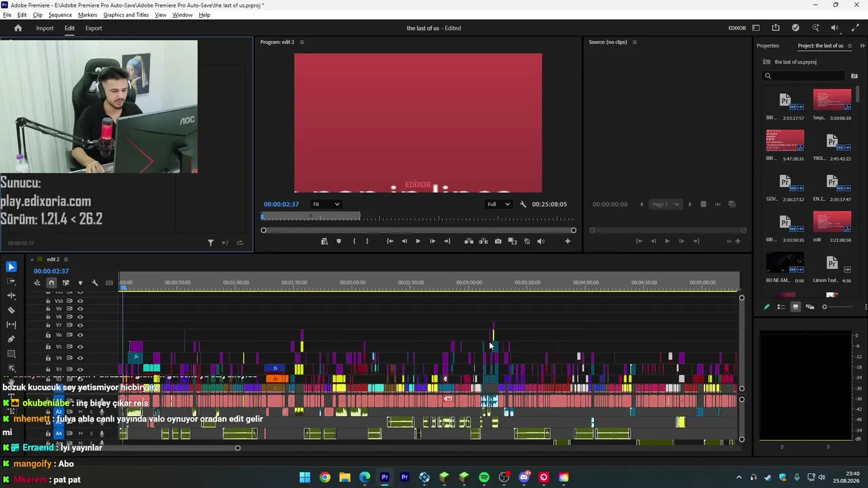Click the Program monitor scrub bar
Image resolution: width=868 pixels, height=488 pixels.
click(x=418, y=217)
